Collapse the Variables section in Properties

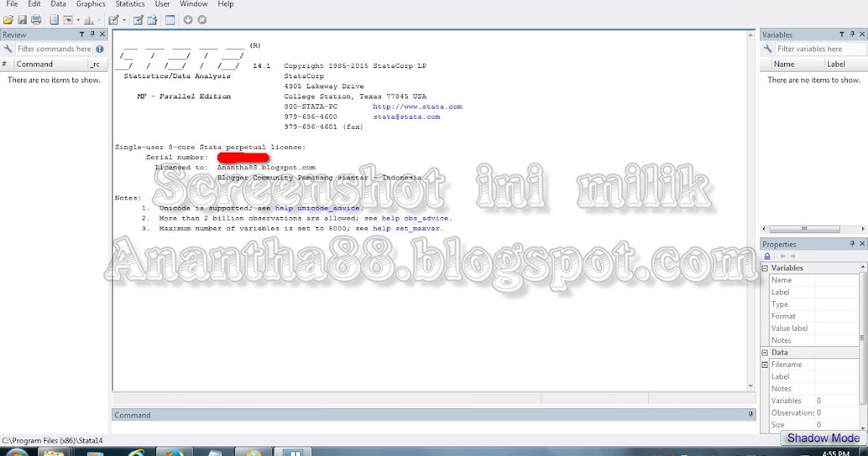click(765, 269)
